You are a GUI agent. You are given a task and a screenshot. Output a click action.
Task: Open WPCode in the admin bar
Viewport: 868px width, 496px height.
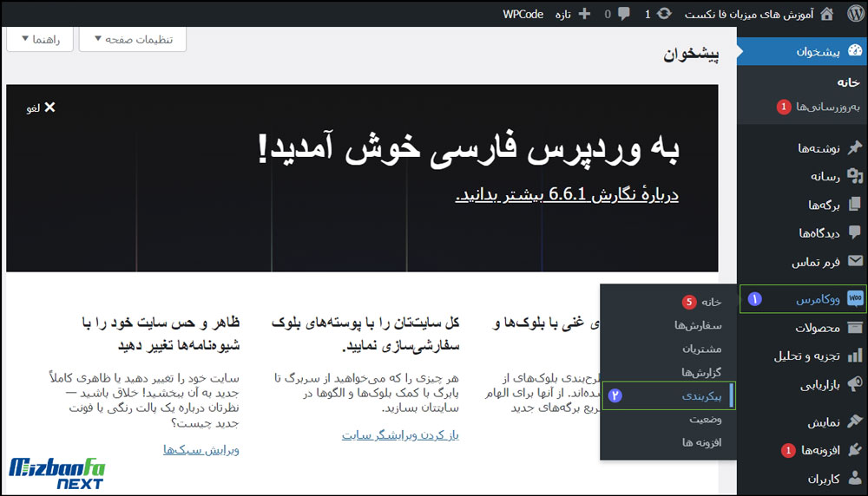click(x=523, y=14)
